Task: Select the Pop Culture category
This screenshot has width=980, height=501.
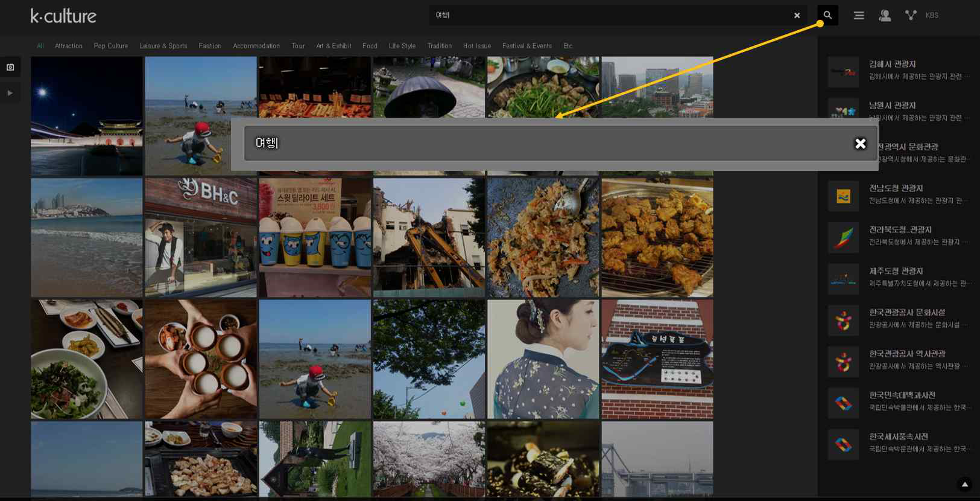Action: coord(111,46)
